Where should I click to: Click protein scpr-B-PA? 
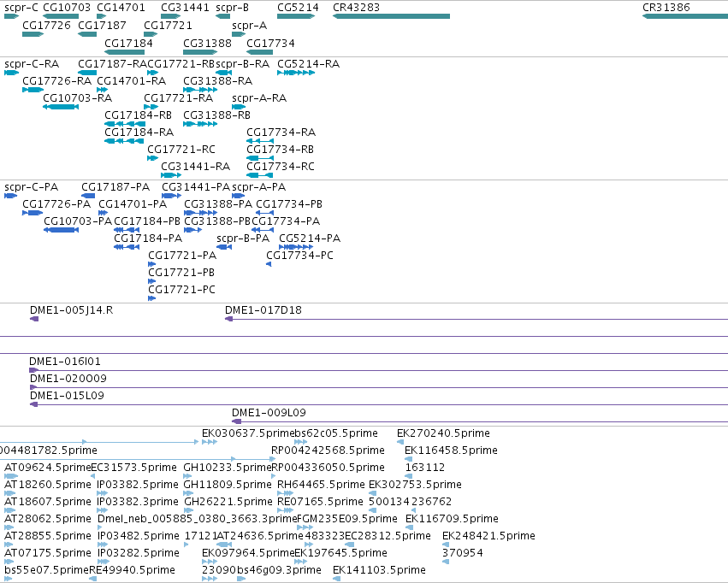(243, 238)
